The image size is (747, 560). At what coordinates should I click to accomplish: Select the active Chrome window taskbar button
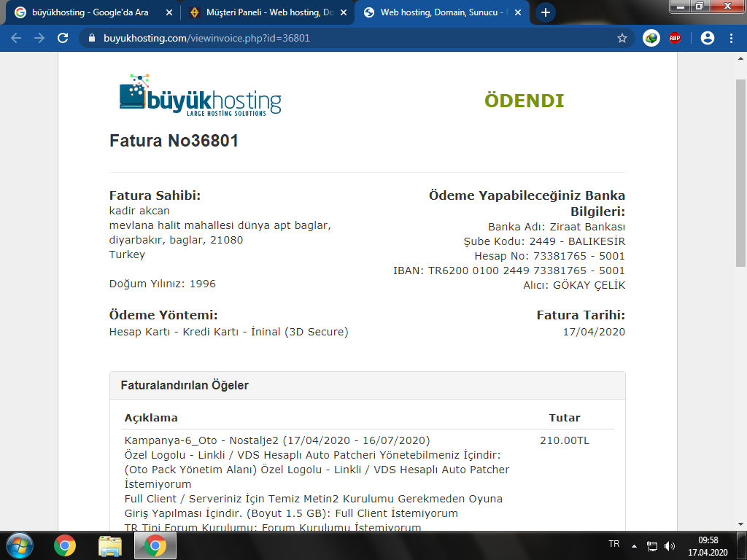(x=155, y=545)
